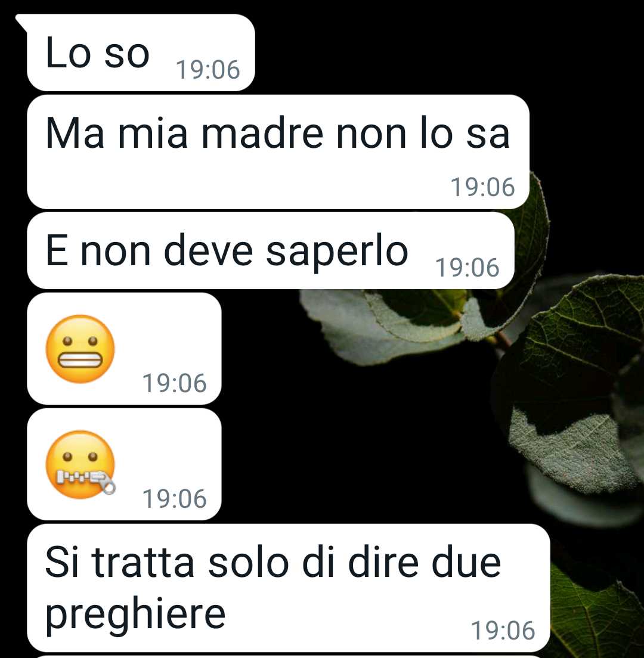
Task: Tap the timestamp next to the zipper-mouth emoji
Action: (175, 498)
